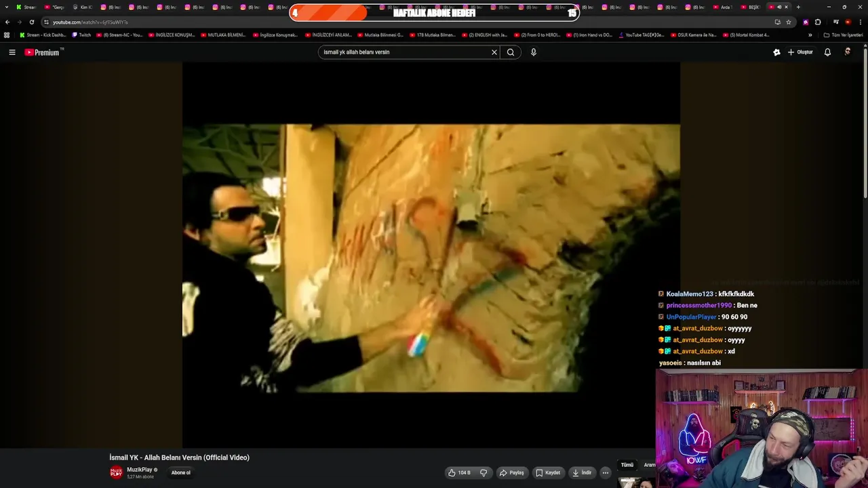Open the three-dot more actions menu
This screenshot has width=868, height=488.
tap(606, 472)
